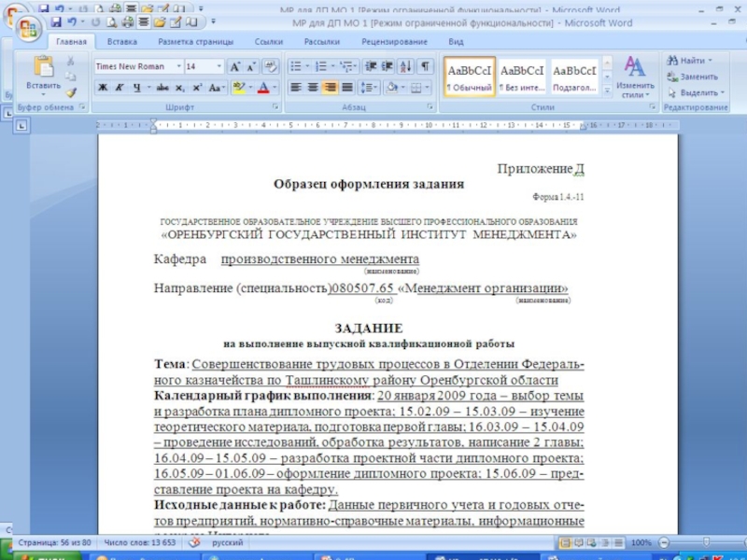Increase font size with grow icon
The width and height of the screenshot is (747, 560).
click(235, 66)
